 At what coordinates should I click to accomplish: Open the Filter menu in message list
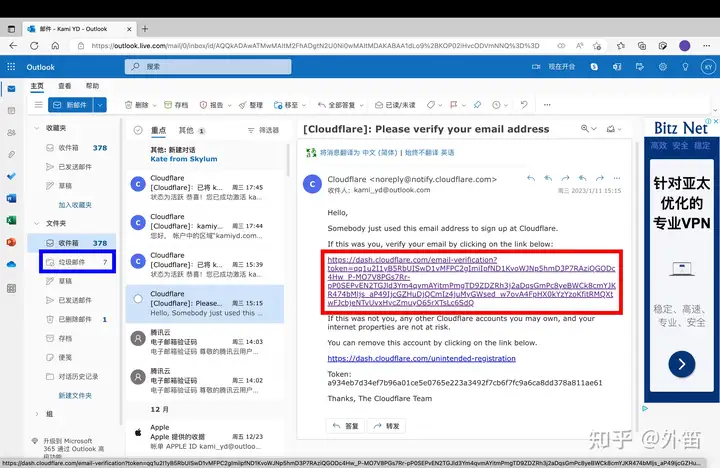coord(263,130)
